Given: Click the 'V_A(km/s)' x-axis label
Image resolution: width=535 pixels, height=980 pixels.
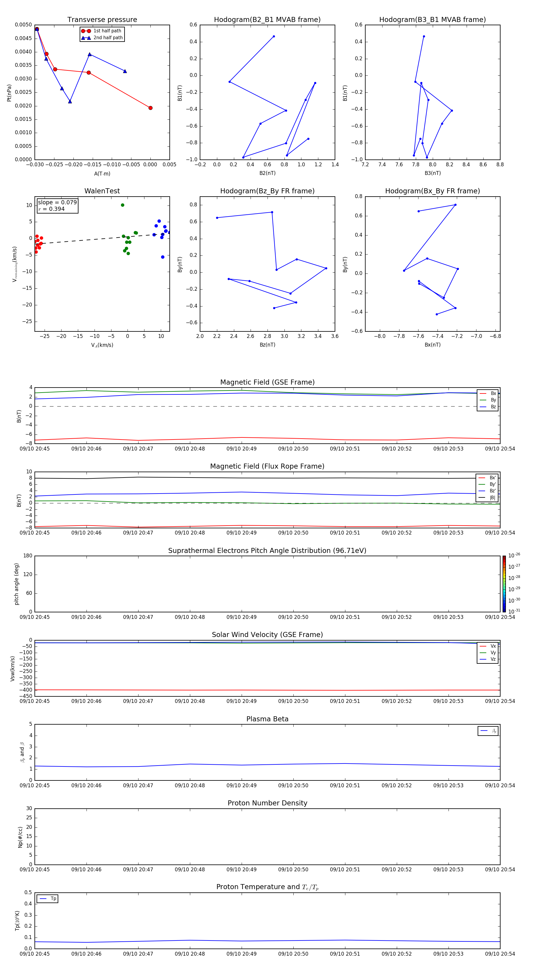Looking at the screenshot, I should (102, 345).
